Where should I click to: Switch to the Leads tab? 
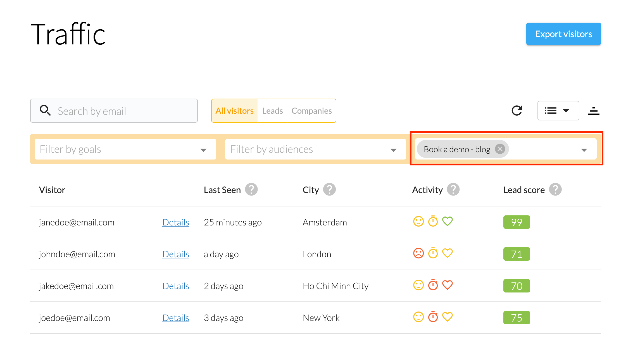click(x=272, y=111)
